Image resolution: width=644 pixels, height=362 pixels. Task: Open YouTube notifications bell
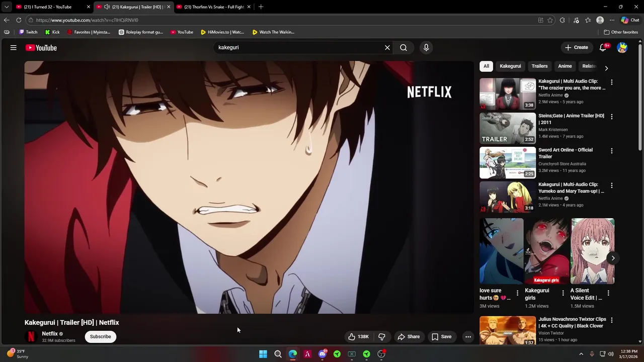pos(603,48)
